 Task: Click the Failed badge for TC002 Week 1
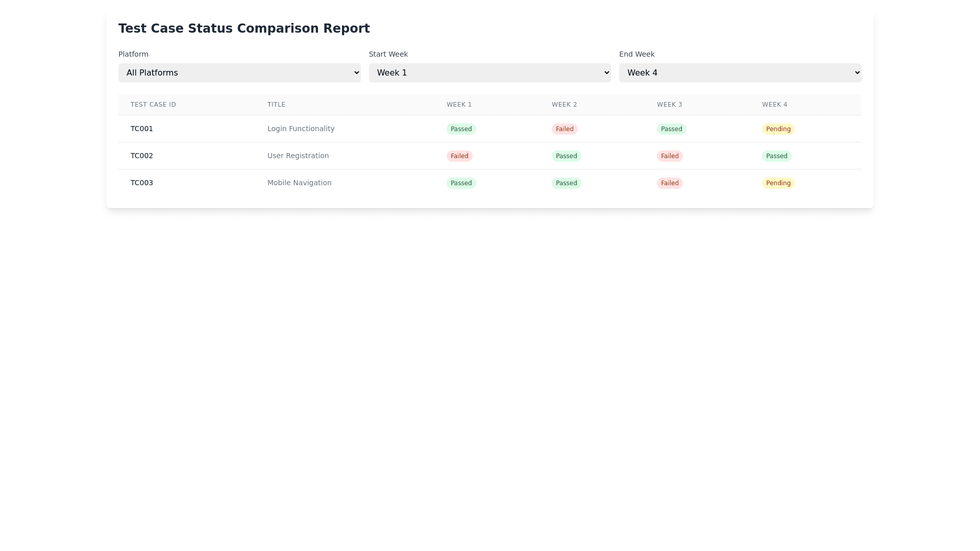tap(459, 156)
